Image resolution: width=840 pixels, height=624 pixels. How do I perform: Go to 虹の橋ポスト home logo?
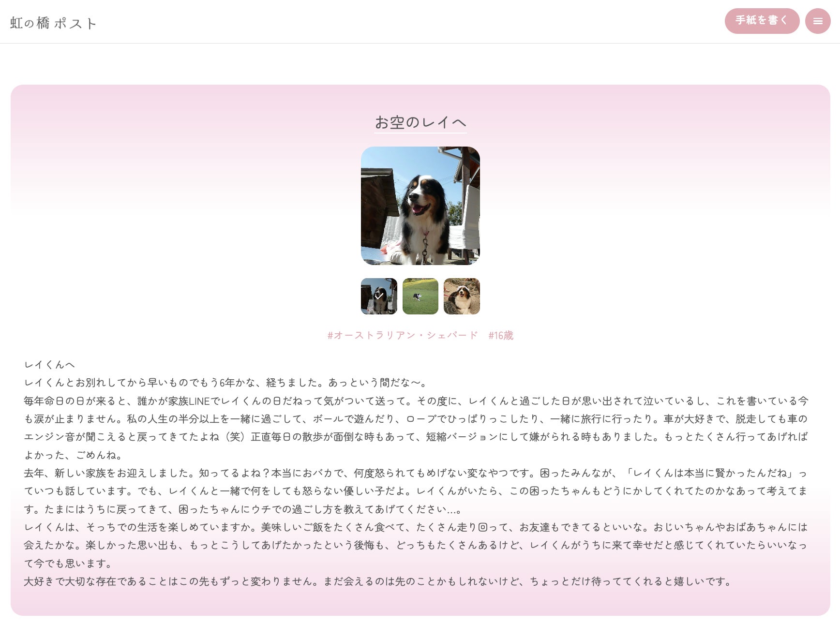pos(53,23)
